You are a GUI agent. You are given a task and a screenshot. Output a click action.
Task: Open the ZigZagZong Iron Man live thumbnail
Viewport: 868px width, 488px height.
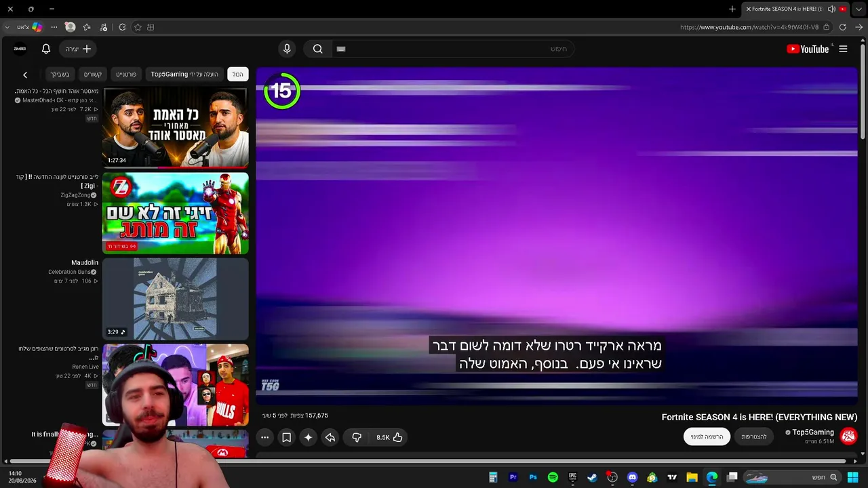(176, 213)
